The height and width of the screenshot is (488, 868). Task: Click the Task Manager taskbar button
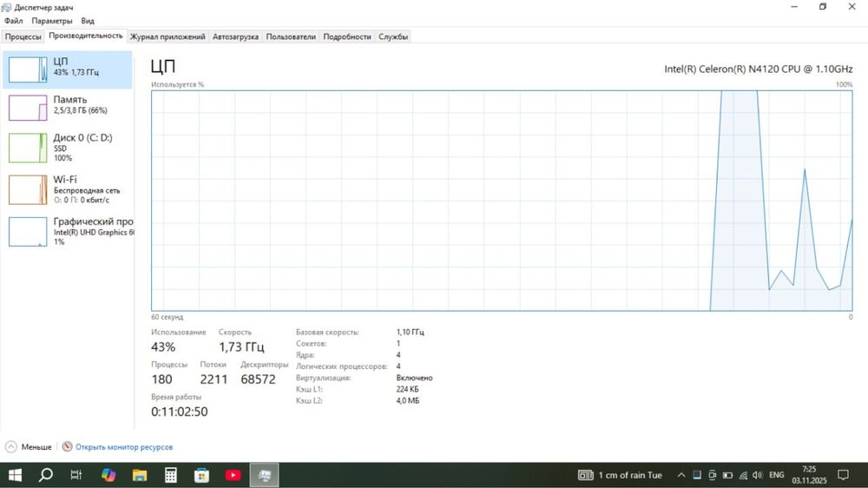[264, 475]
